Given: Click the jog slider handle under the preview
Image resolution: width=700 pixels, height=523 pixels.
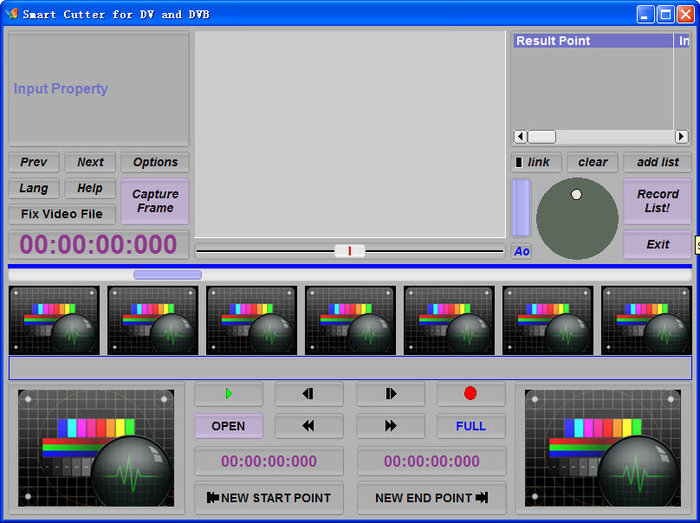Looking at the screenshot, I should click(x=350, y=251).
